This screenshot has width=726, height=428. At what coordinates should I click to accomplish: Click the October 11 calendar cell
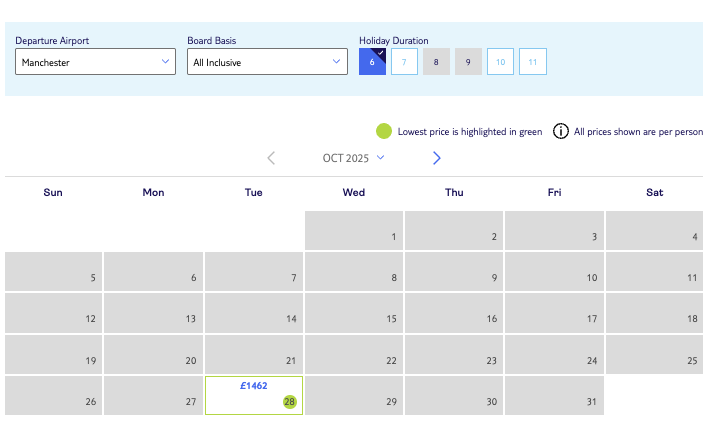coord(654,271)
